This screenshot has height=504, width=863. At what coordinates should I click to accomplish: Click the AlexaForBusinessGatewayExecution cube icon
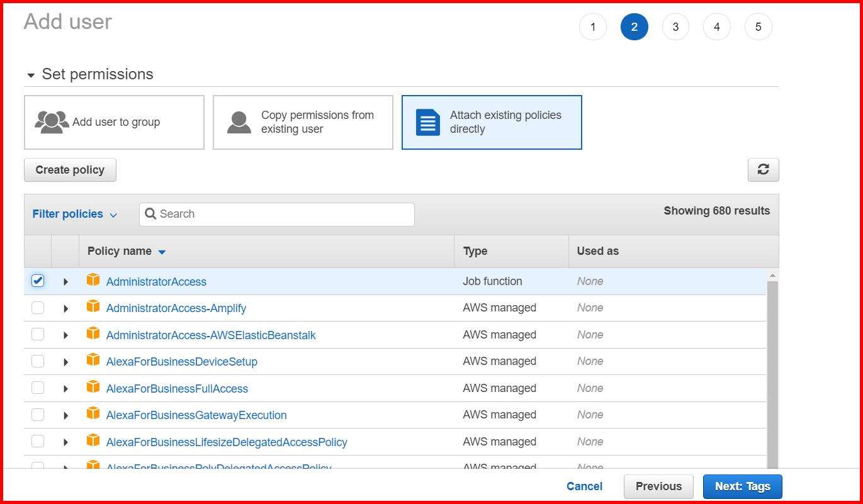click(x=93, y=414)
